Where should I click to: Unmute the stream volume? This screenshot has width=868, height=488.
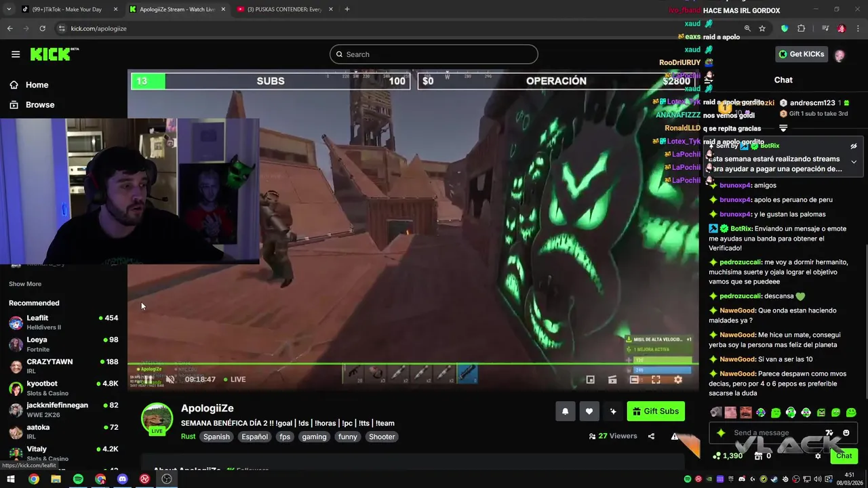(x=170, y=380)
